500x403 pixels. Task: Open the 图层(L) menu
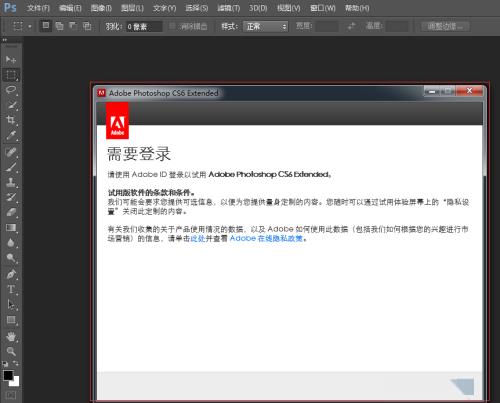132,8
